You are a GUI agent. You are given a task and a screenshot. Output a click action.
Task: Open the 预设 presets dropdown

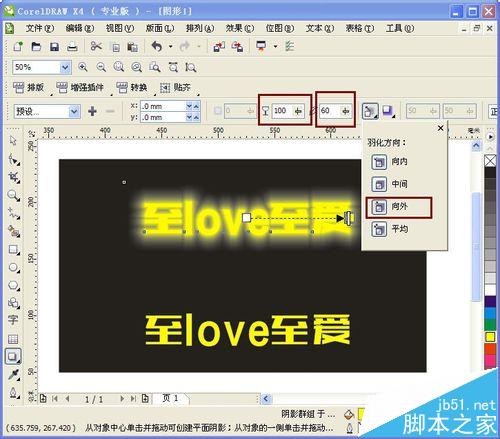click(x=74, y=111)
